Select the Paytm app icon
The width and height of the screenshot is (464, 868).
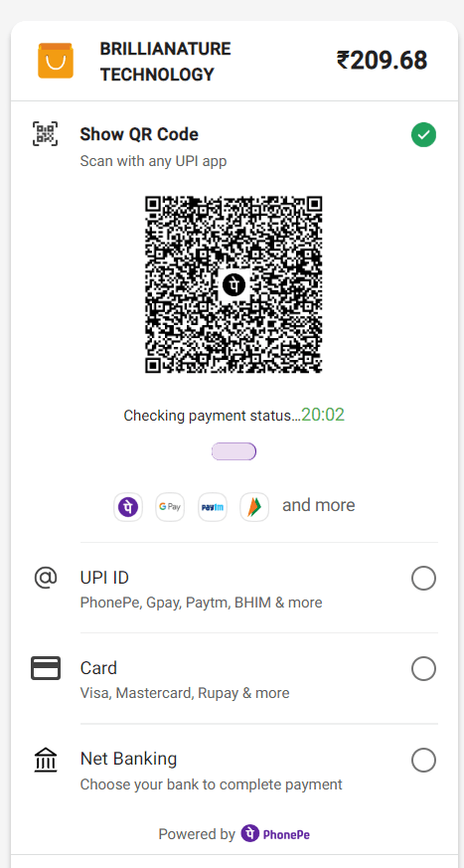point(213,506)
